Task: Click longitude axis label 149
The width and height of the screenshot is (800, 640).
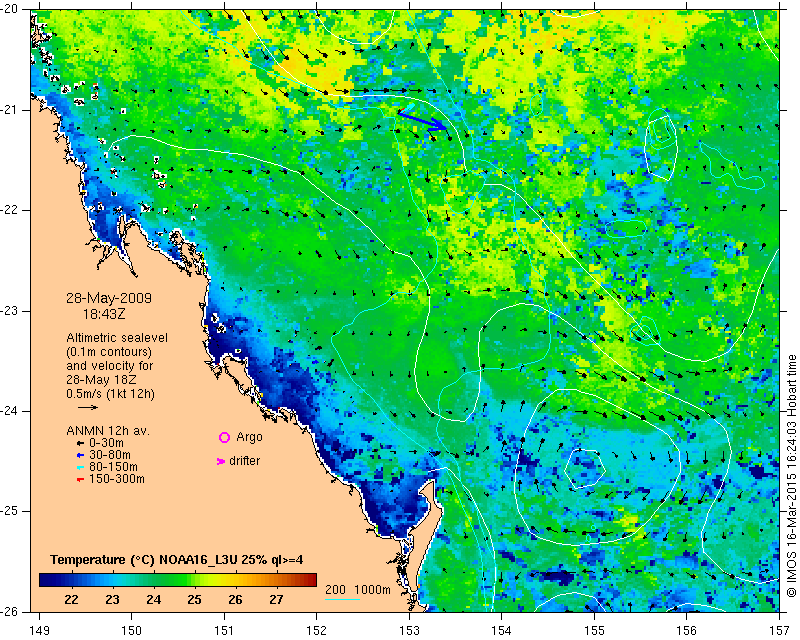Action: point(39,631)
